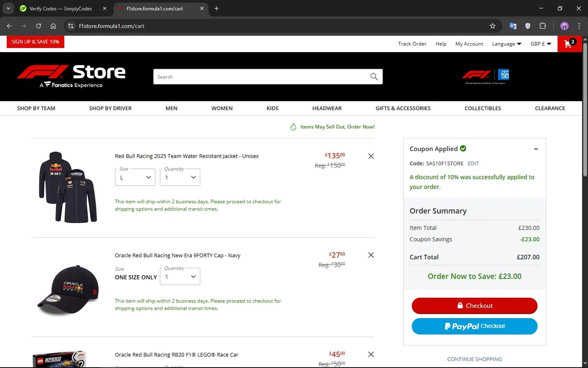Open the Chrome three-dot menu
The image size is (588, 368).
click(579, 26)
